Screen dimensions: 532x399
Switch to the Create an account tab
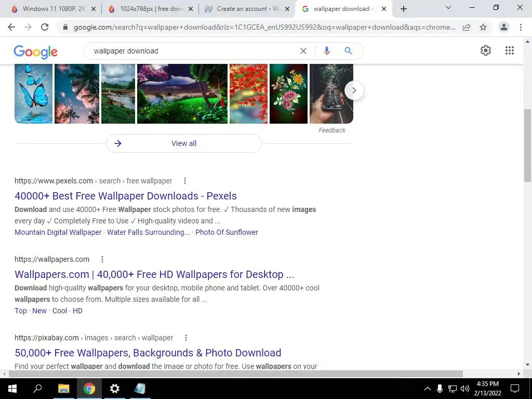(x=247, y=9)
